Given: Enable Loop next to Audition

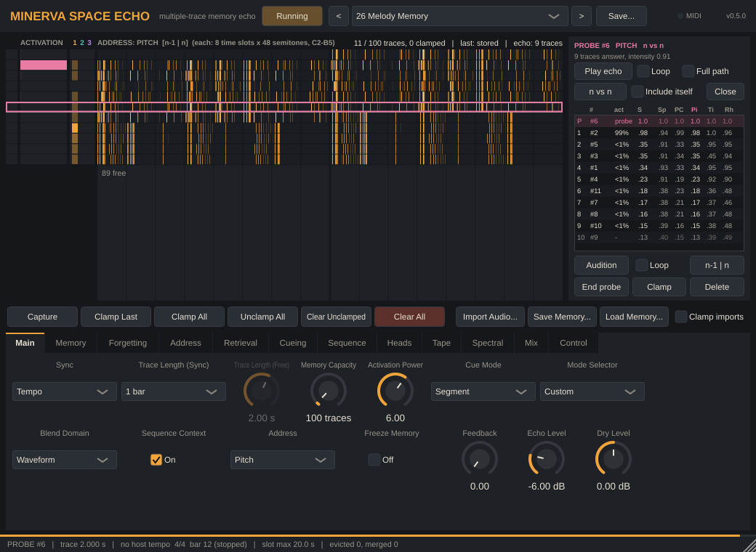Looking at the screenshot, I should (x=642, y=265).
